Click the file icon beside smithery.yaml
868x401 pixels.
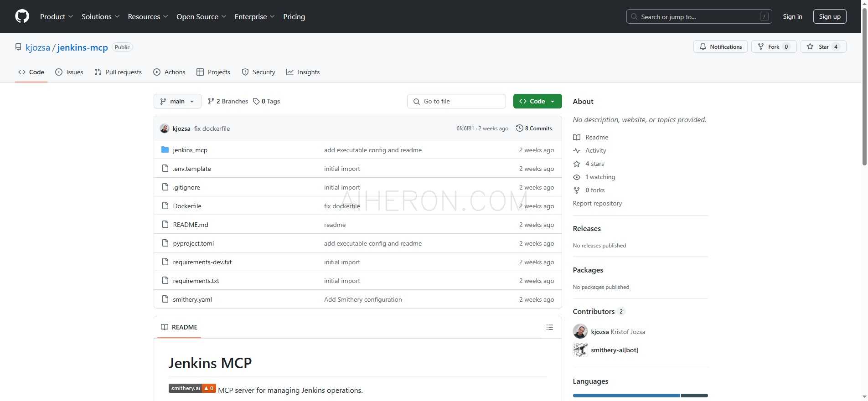pos(165,299)
